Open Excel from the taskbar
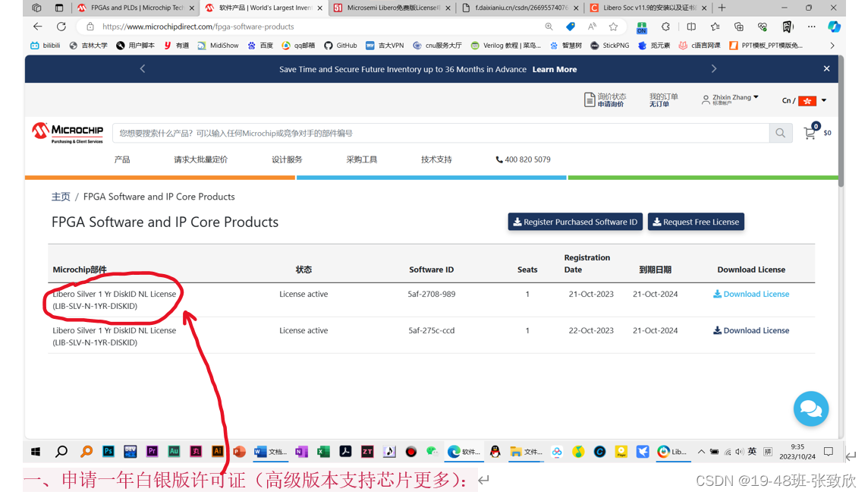 (x=323, y=452)
